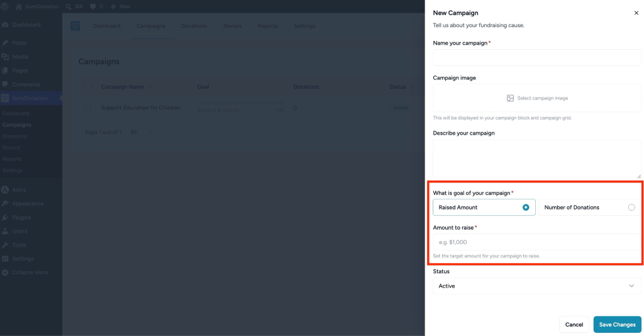The width and height of the screenshot is (644, 336).
Task: Click the Plugins icon in sidebar
Action: (5, 217)
